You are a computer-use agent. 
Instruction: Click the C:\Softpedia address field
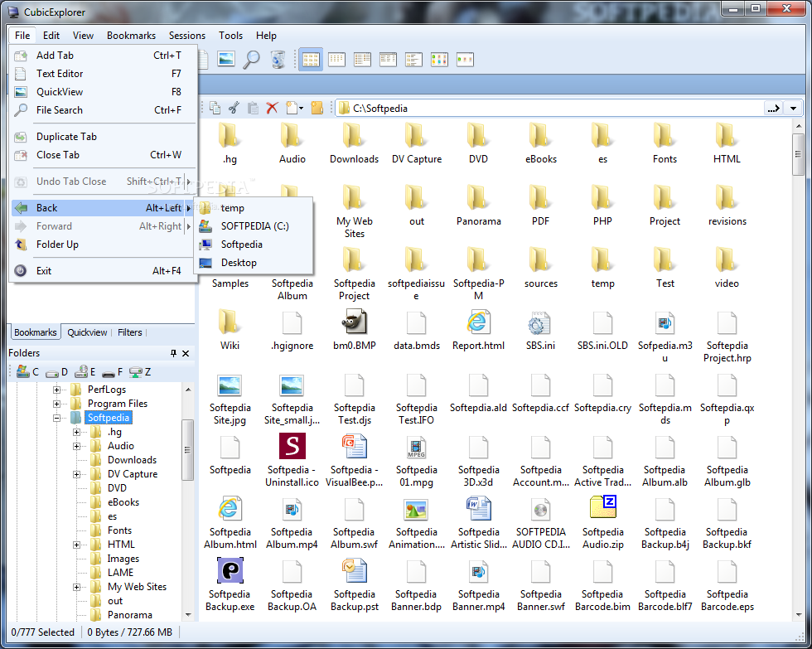550,109
